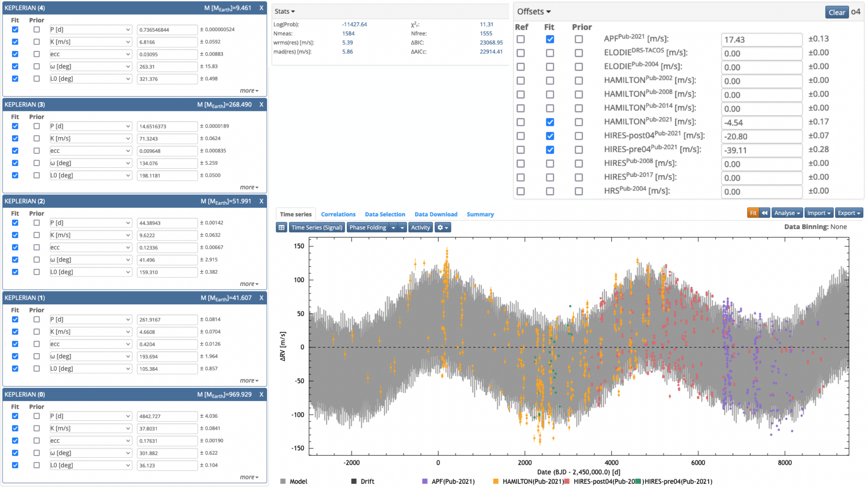Open the P [d] parameter dropdown in KEPLERIAN (4)
The width and height of the screenshot is (868, 488).
point(90,30)
